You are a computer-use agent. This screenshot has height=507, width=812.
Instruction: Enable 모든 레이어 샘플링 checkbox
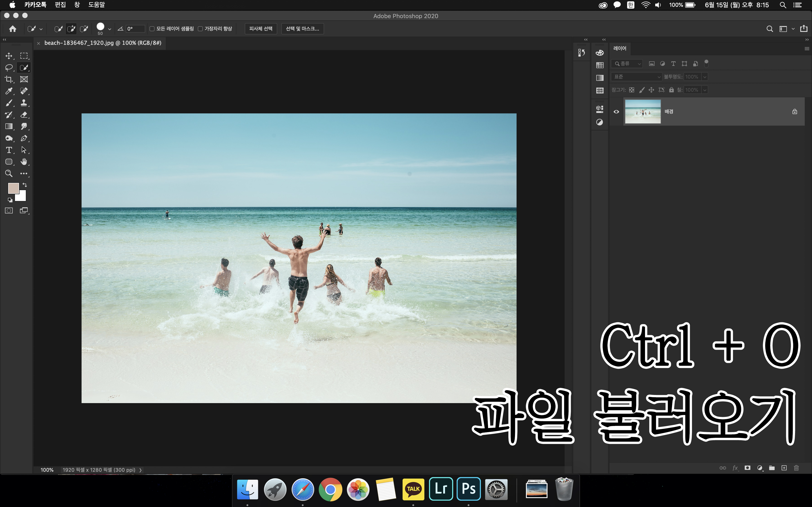[x=152, y=29]
